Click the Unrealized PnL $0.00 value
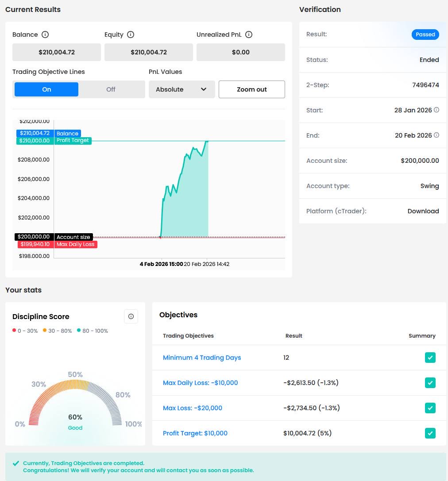This screenshot has width=448, height=481. [240, 52]
